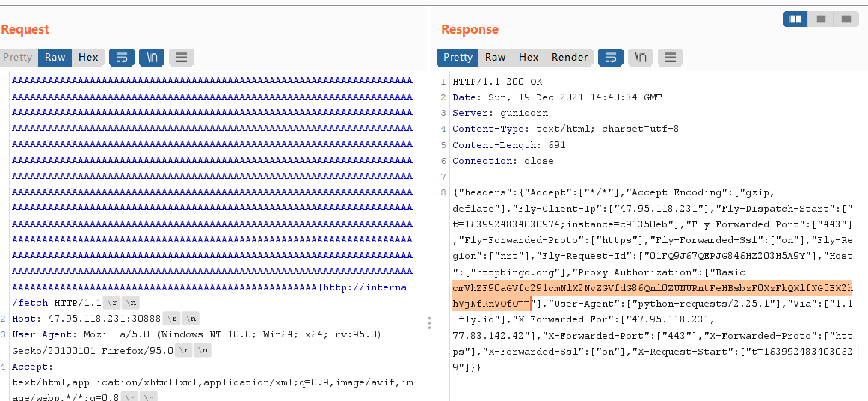Open the Hex tab in the Response panel
The image size is (868, 401).
click(x=529, y=57)
